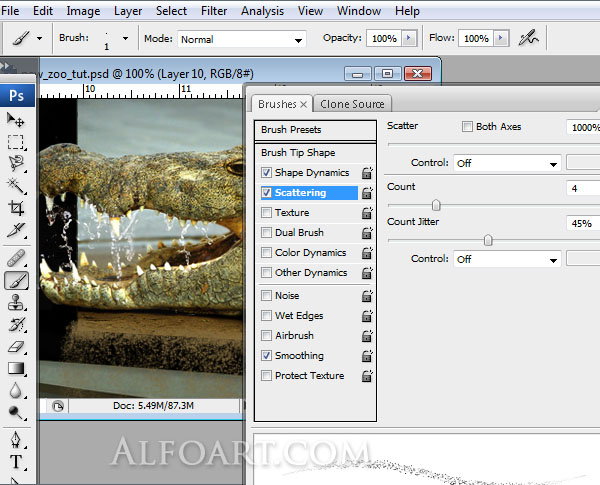Image resolution: width=600 pixels, height=485 pixels.
Task: Select the Dodge tool
Action: point(16,413)
